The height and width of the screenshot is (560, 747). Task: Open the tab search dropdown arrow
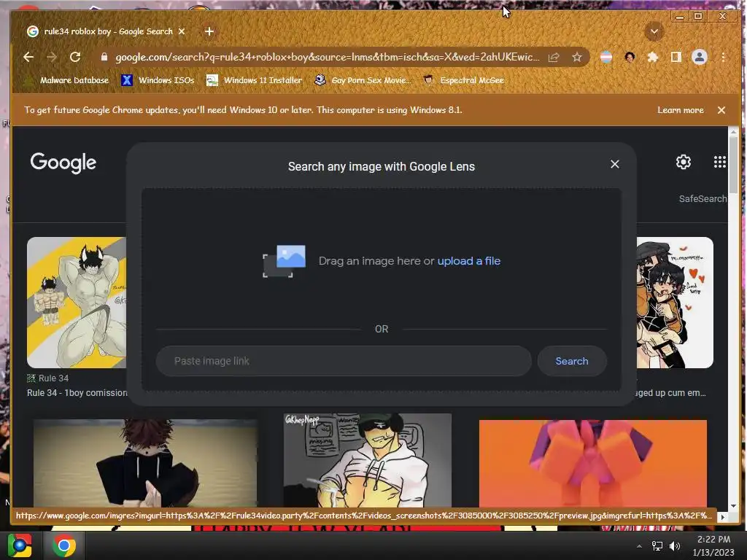[654, 32]
